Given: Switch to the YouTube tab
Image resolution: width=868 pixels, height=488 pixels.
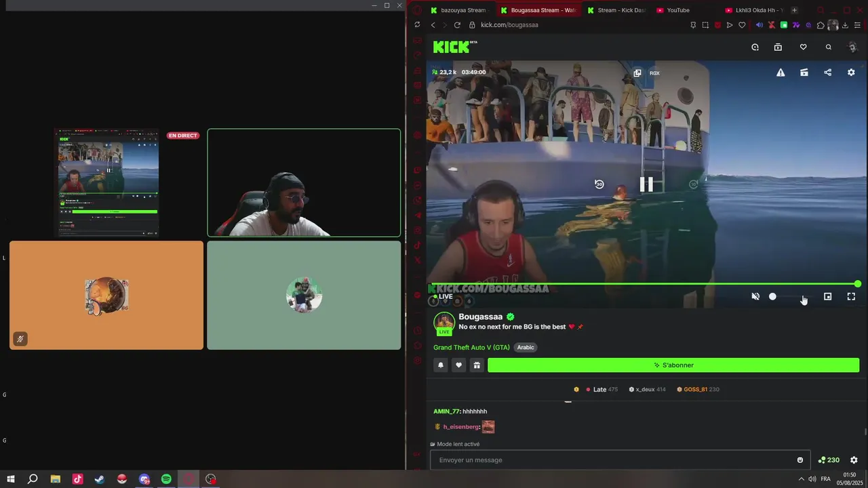Looking at the screenshot, I should 678,10.
